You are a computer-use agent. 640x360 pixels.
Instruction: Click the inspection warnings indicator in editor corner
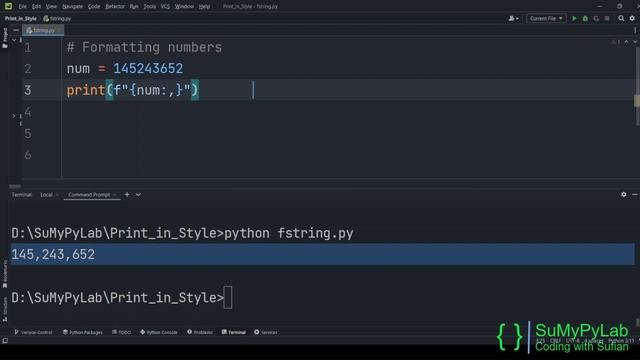(x=616, y=42)
